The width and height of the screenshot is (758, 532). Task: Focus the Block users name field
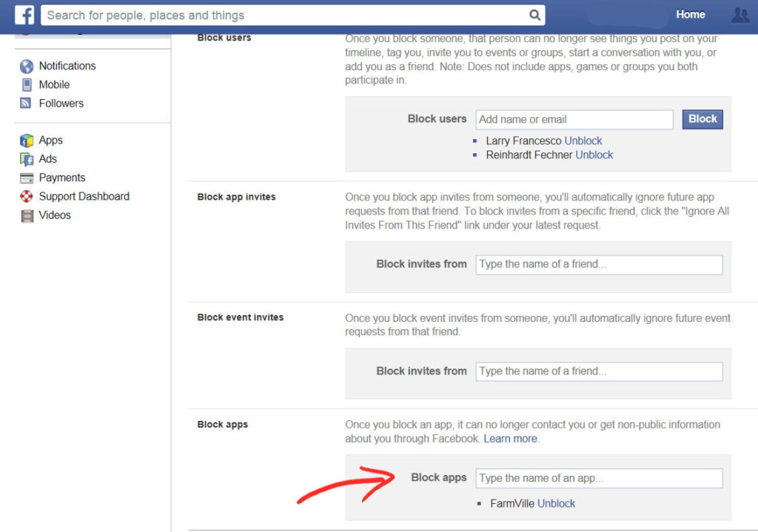[574, 119]
